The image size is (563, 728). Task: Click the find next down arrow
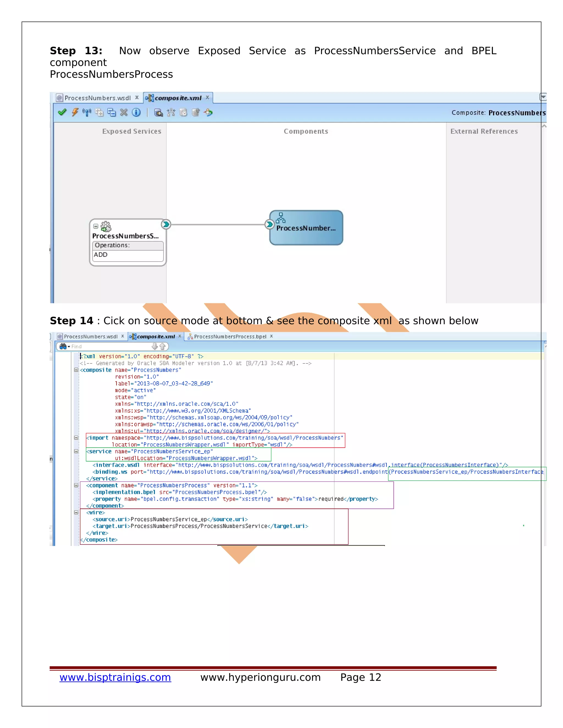[154, 346]
